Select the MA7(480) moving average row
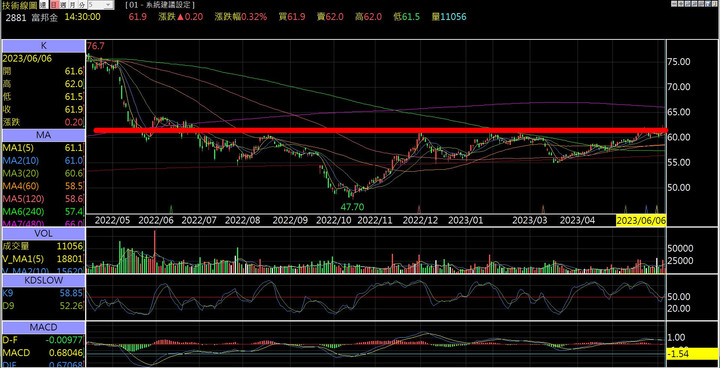This screenshot has height=368, width=720. point(44,223)
